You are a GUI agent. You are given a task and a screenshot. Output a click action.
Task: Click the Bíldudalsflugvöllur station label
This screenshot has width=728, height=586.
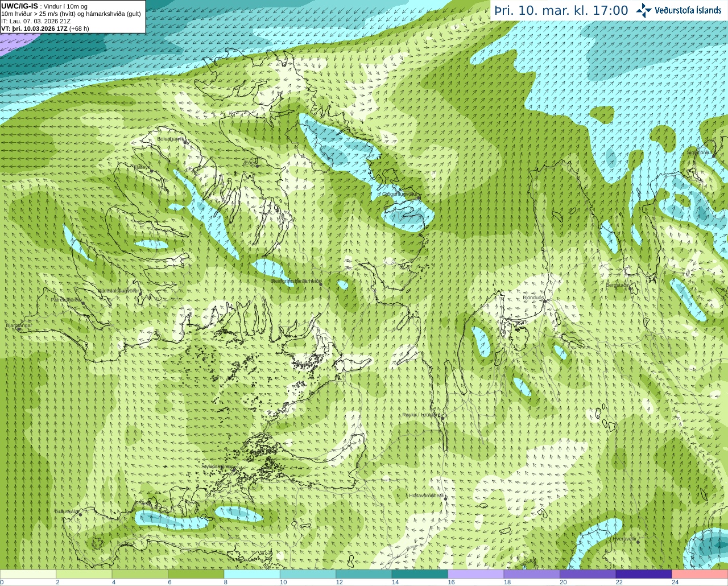click(x=118, y=290)
